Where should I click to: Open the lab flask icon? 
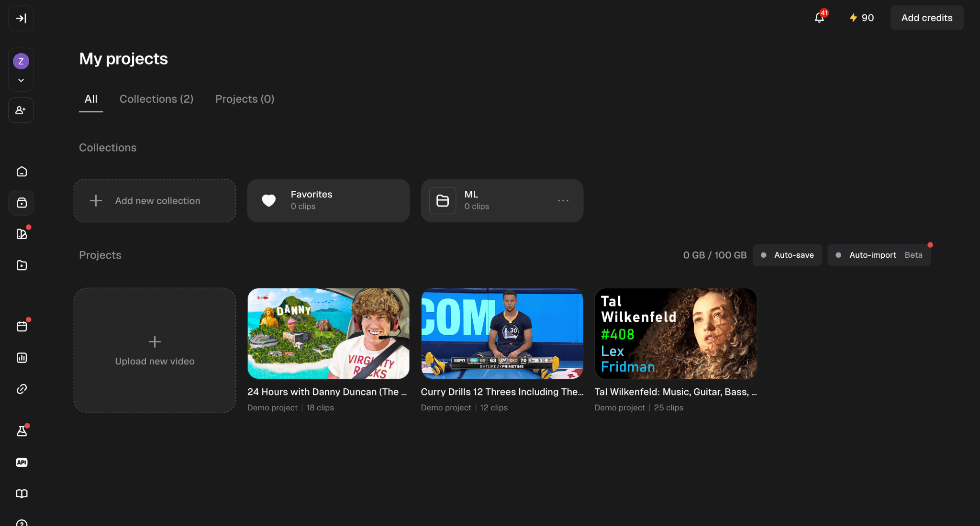pyautogui.click(x=22, y=431)
